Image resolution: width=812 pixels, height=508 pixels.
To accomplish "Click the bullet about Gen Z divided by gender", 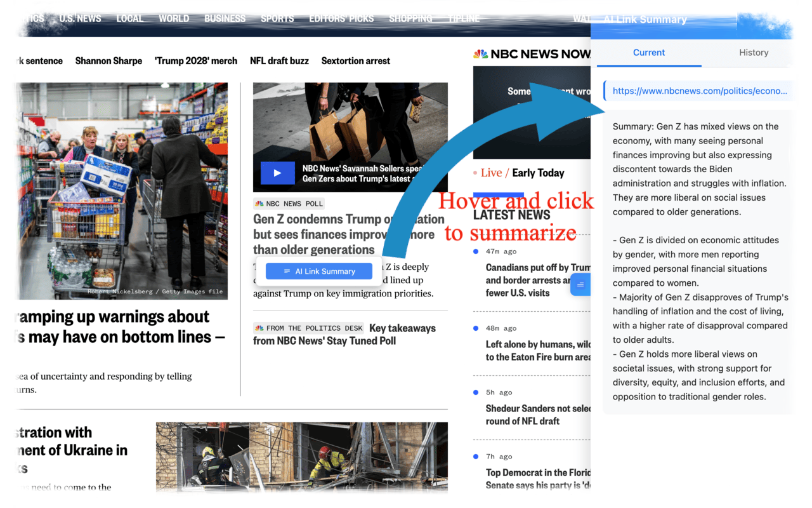I will tap(695, 261).
